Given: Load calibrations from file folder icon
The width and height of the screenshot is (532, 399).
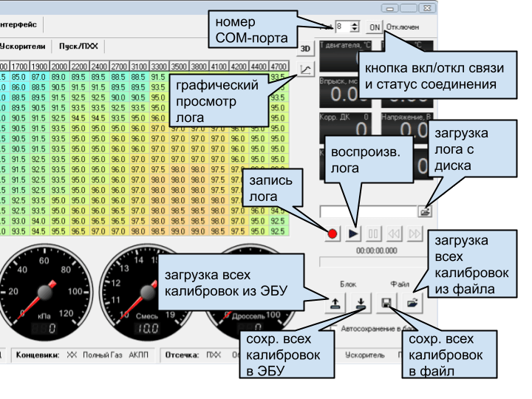Looking at the screenshot, I should click(412, 301).
